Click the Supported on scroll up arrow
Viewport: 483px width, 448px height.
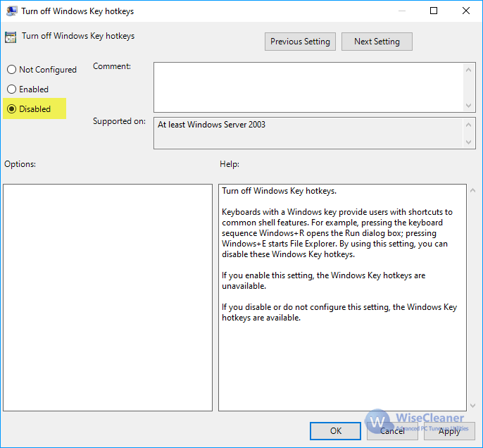468,125
